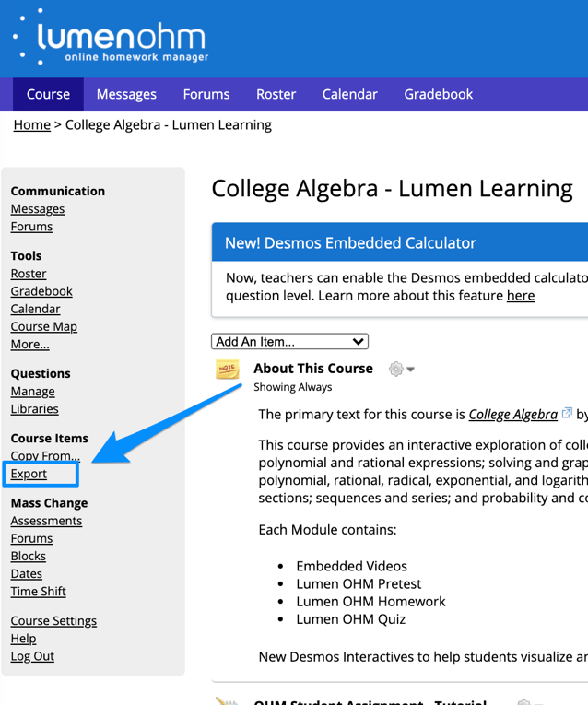
Task: Click the Home breadcrumb link
Action: 31,124
